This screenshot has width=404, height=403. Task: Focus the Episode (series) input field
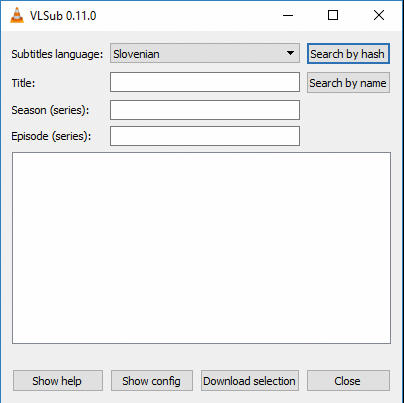[x=205, y=136]
